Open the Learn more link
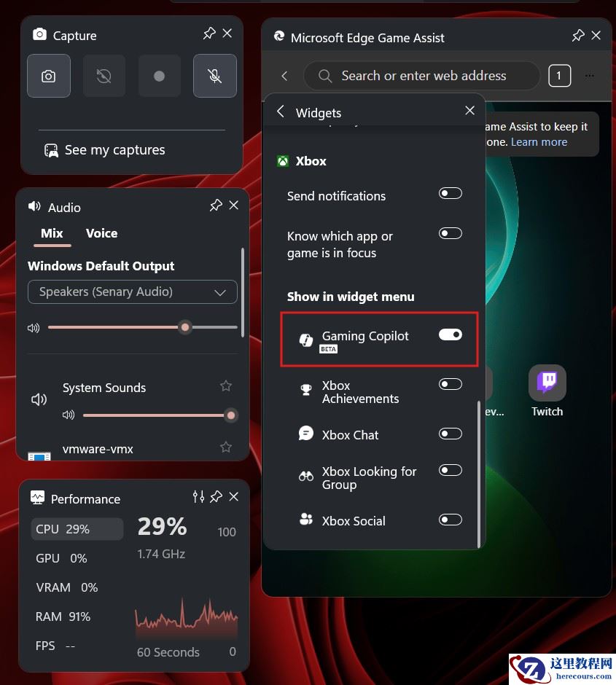Screen dimensions: 616x685 [x=539, y=142]
